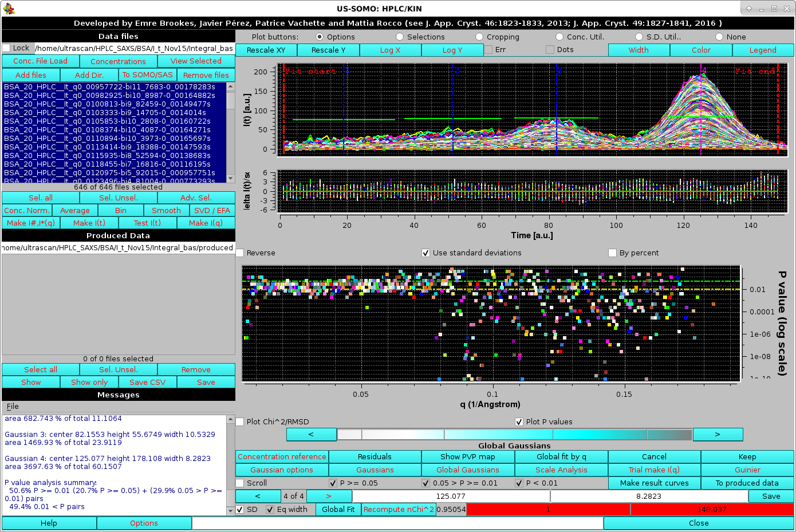Enable the "Plot Chi^2/RMSD" checkbox
Screen dimensions: 796x532
click(x=240, y=421)
